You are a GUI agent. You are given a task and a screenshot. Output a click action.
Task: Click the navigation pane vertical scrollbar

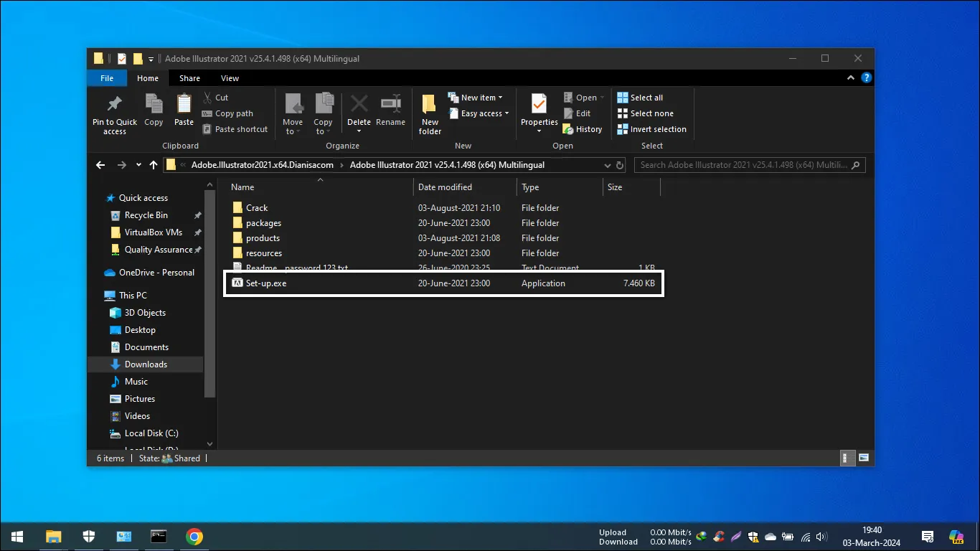pos(209,294)
